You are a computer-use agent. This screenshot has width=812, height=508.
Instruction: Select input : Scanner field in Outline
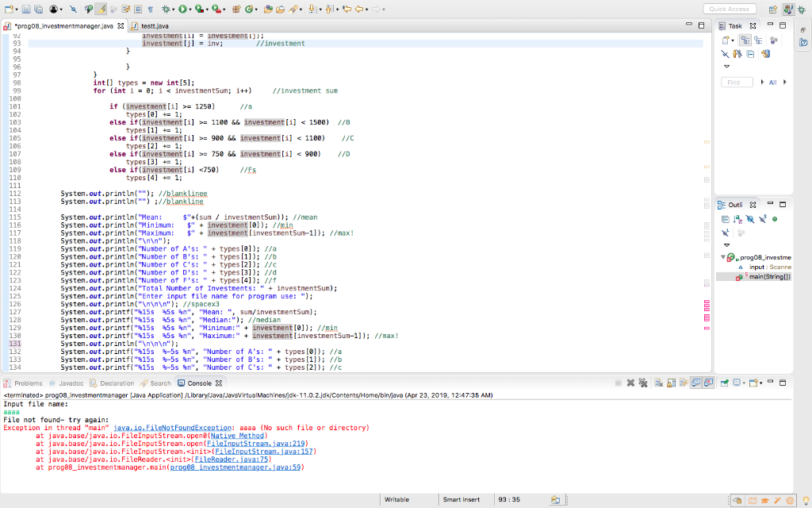point(764,267)
